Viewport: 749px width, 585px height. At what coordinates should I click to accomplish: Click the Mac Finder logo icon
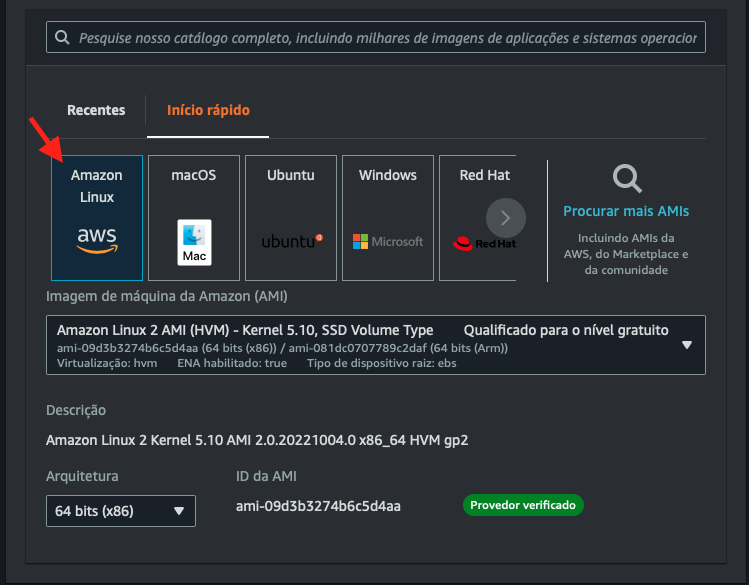pyautogui.click(x=194, y=243)
